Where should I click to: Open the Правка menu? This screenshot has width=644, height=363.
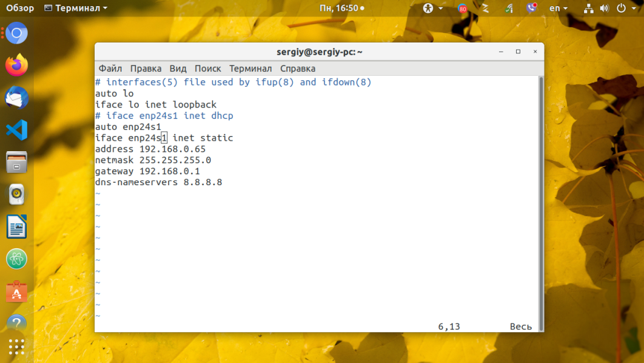point(146,69)
